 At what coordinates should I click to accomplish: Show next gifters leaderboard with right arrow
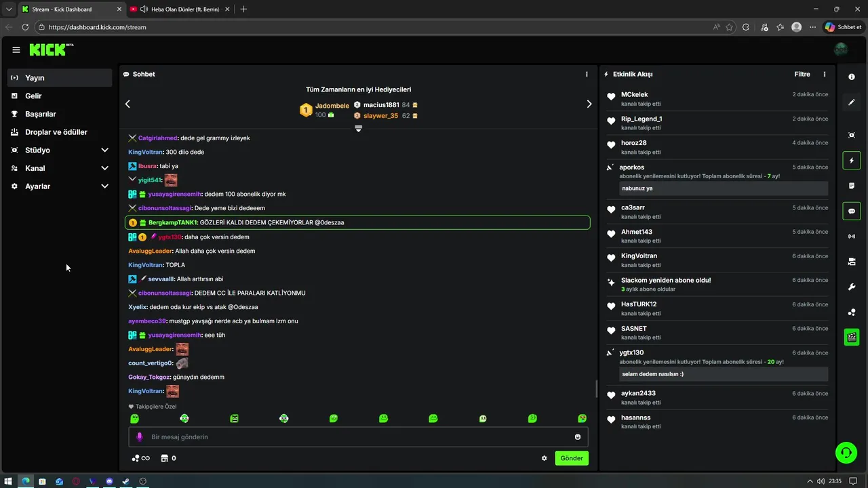point(589,104)
